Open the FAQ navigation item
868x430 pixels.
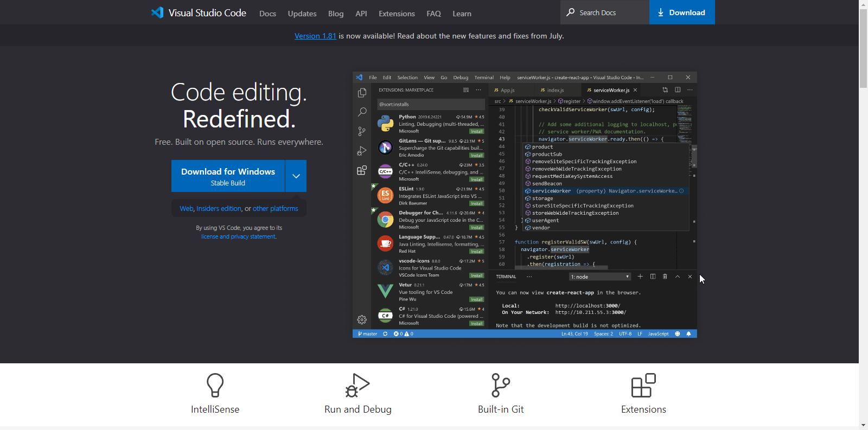click(433, 14)
